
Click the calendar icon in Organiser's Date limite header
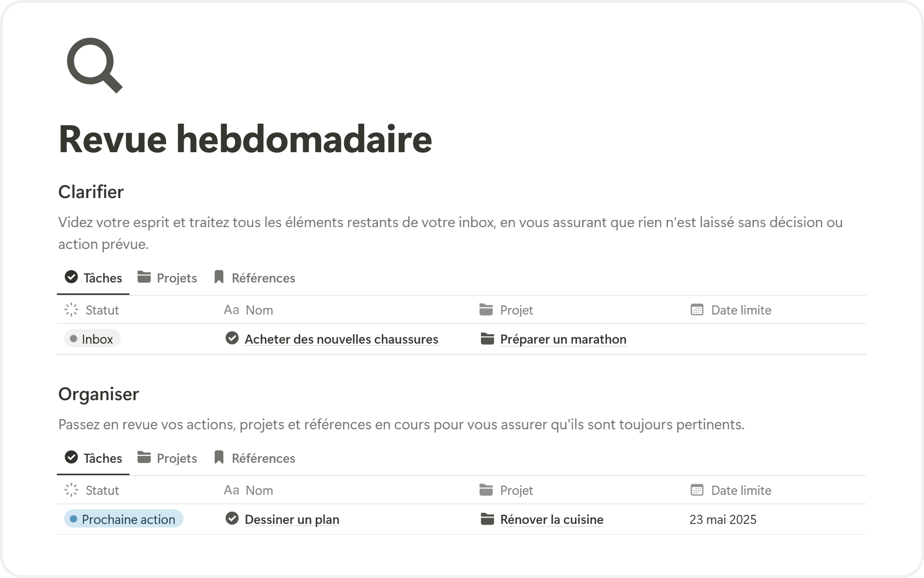(697, 490)
